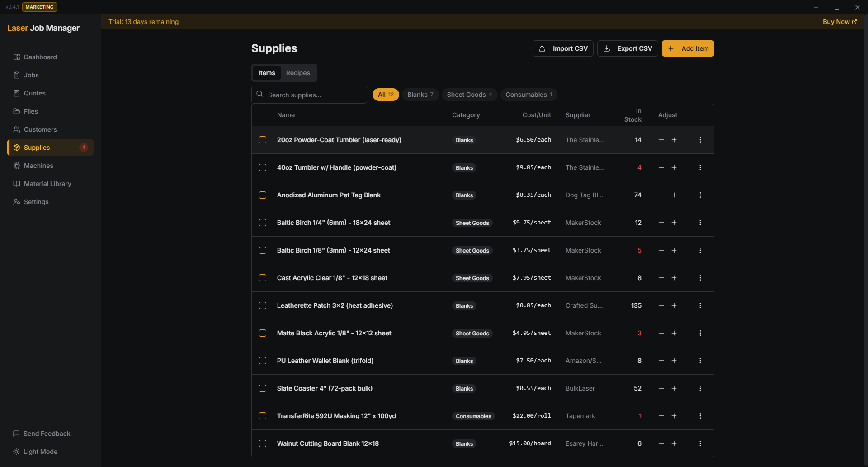Filter supplies by Sheet Goods
The width and height of the screenshot is (868, 467).
click(469, 95)
